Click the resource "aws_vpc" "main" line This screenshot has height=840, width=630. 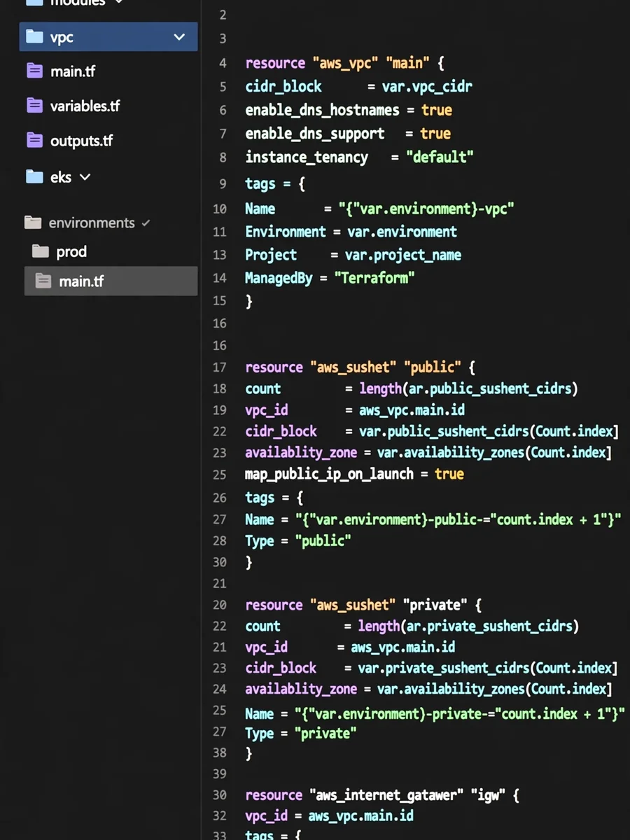[x=344, y=63]
